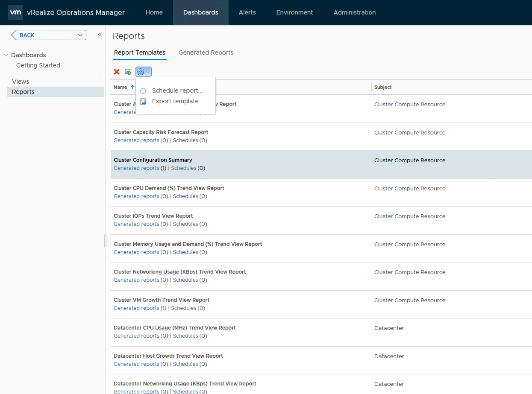532x394 pixels.
Task: Open the Home menu
Action: (154, 12)
